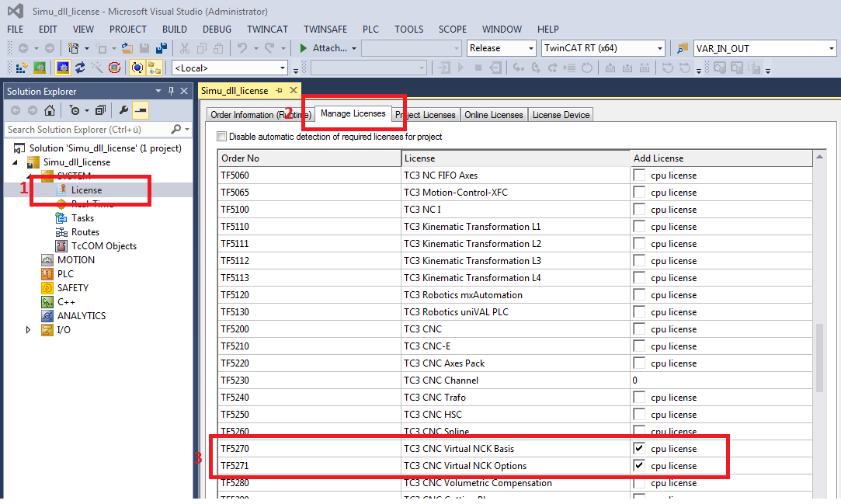This screenshot has height=504, width=841.
Task: Open the VAR_IN_OUT search dropdown
Action: point(832,48)
